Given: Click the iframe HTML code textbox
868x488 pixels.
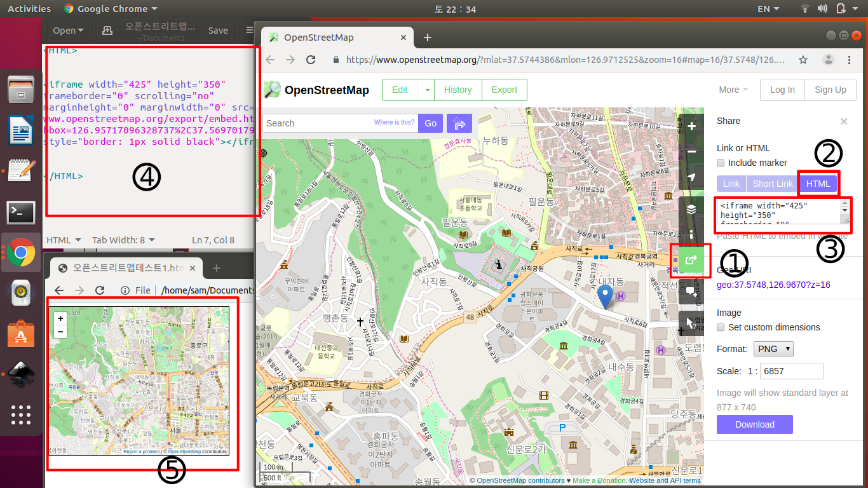Looking at the screenshot, I should 782,212.
